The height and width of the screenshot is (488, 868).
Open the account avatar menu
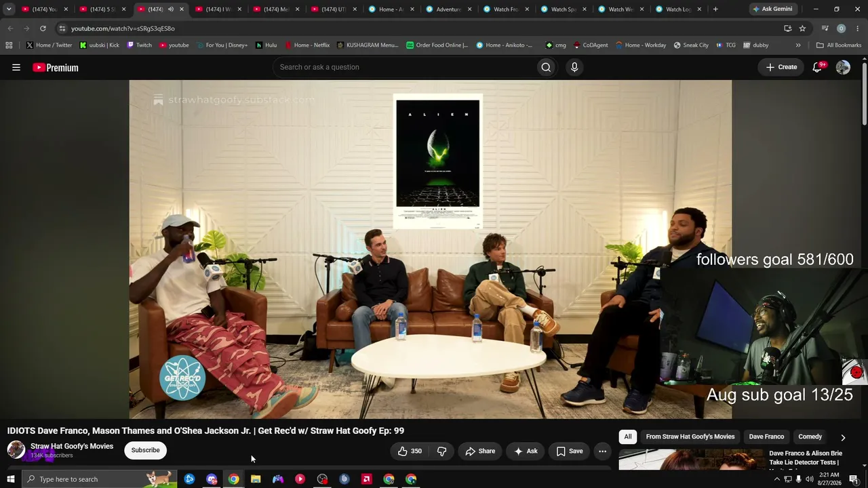pos(843,67)
